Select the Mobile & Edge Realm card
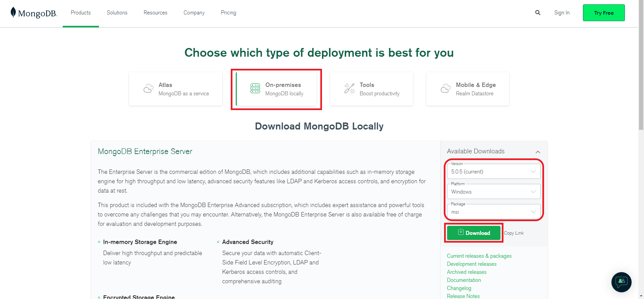This screenshot has height=299, width=644. coord(468,89)
